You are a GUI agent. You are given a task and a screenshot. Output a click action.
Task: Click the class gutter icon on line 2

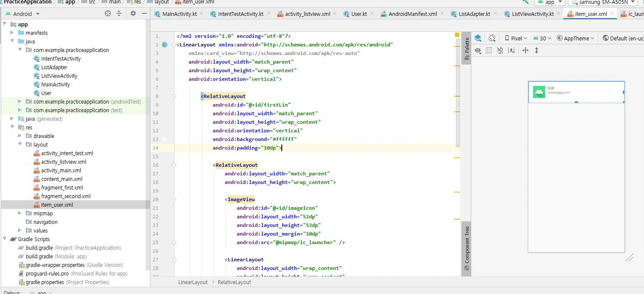[x=165, y=45]
